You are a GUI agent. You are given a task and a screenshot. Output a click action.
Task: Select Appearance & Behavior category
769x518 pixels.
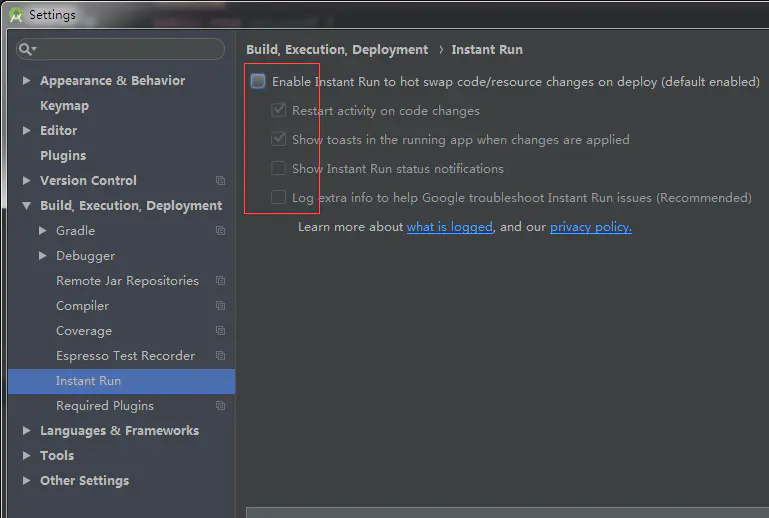tap(112, 80)
